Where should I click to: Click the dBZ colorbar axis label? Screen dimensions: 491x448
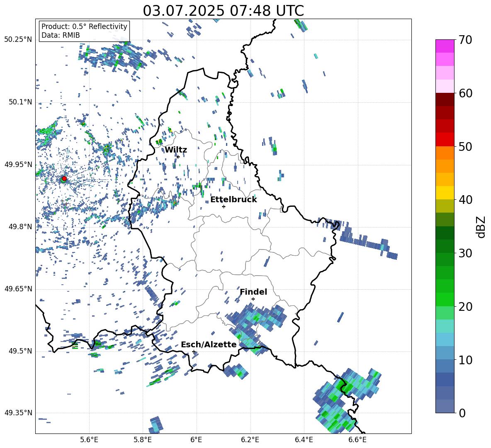tap(481, 227)
